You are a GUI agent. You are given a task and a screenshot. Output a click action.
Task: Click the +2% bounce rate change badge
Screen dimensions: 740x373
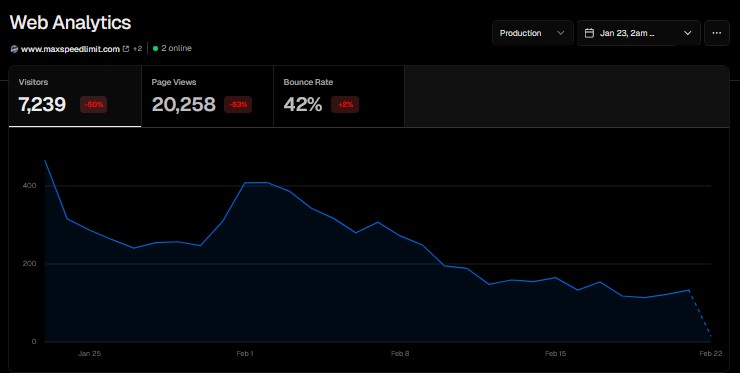(x=345, y=104)
